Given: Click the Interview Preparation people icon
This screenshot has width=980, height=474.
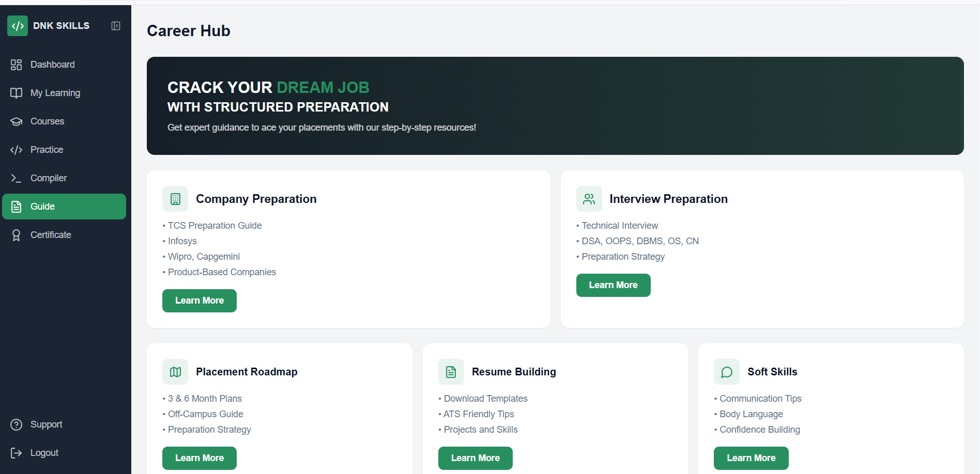Looking at the screenshot, I should (589, 199).
